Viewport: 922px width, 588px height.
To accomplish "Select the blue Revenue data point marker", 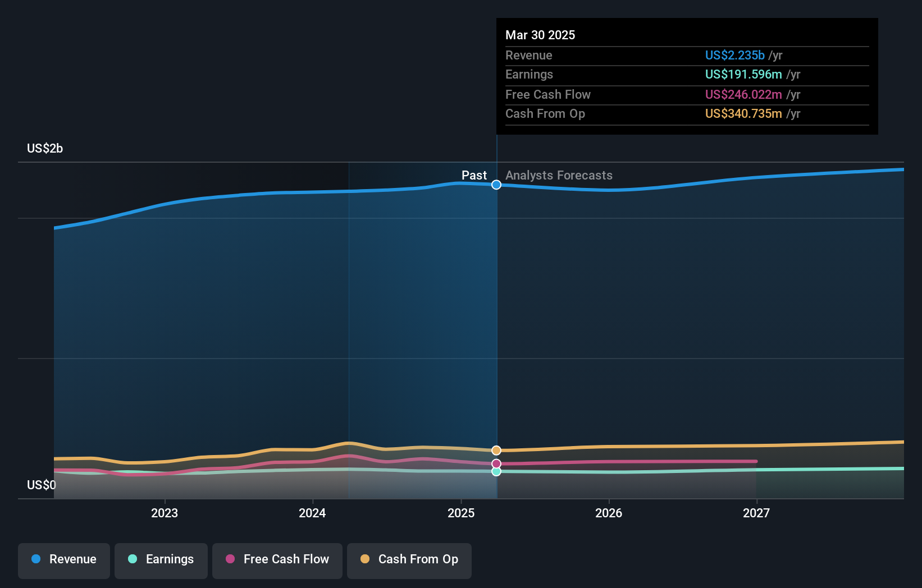I will pyautogui.click(x=496, y=185).
